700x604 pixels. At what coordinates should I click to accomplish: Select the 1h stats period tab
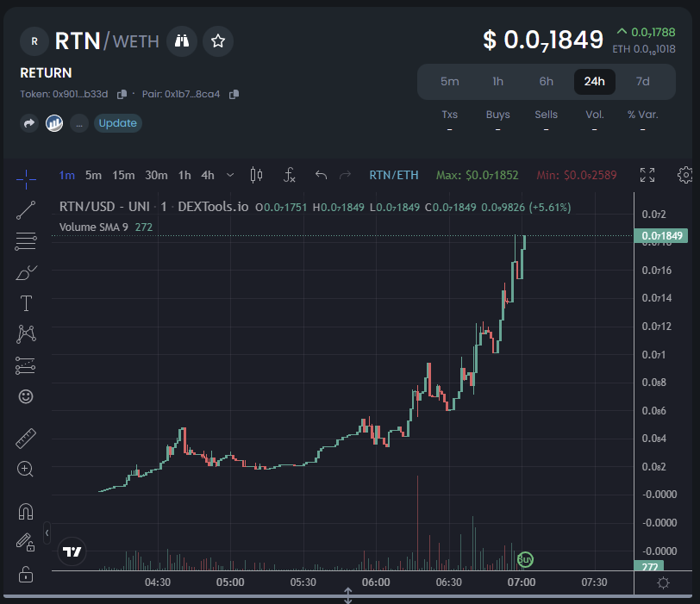pos(497,82)
